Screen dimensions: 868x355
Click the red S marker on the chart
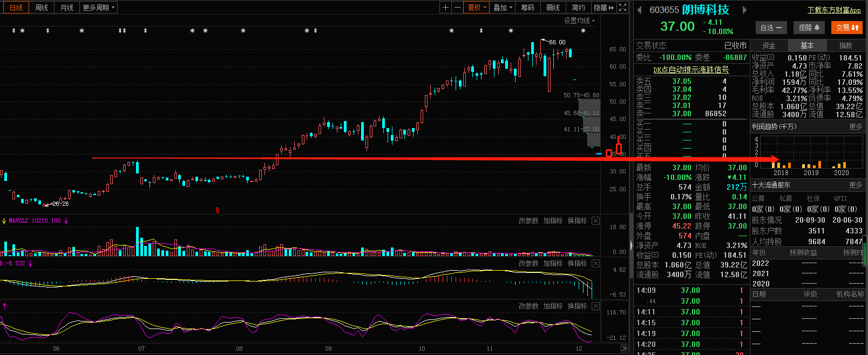tap(218, 210)
